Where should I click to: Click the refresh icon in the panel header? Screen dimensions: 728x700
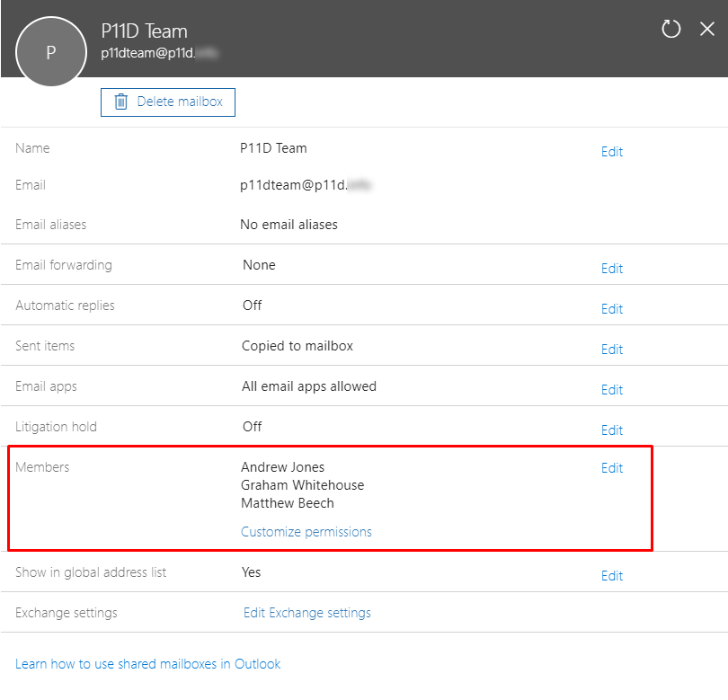pyautogui.click(x=670, y=29)
